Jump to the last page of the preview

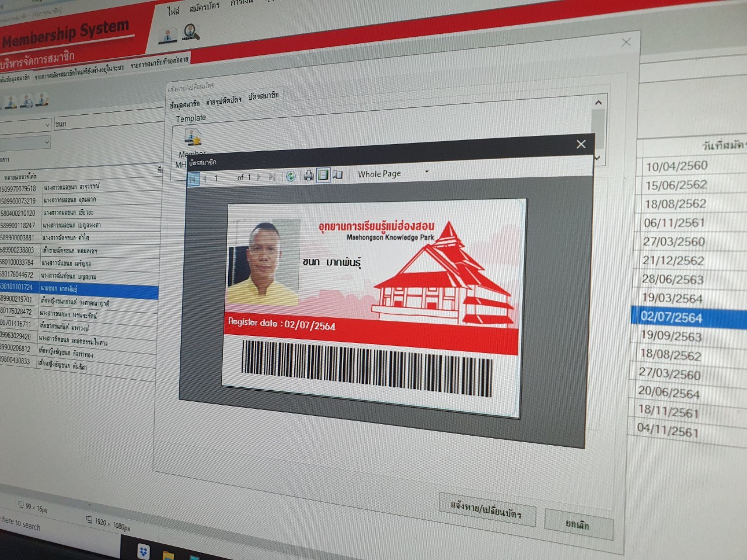click(x=271, y=177)
